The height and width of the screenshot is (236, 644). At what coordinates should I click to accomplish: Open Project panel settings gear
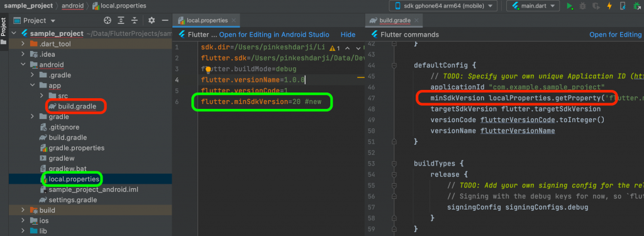coord(152,21)
